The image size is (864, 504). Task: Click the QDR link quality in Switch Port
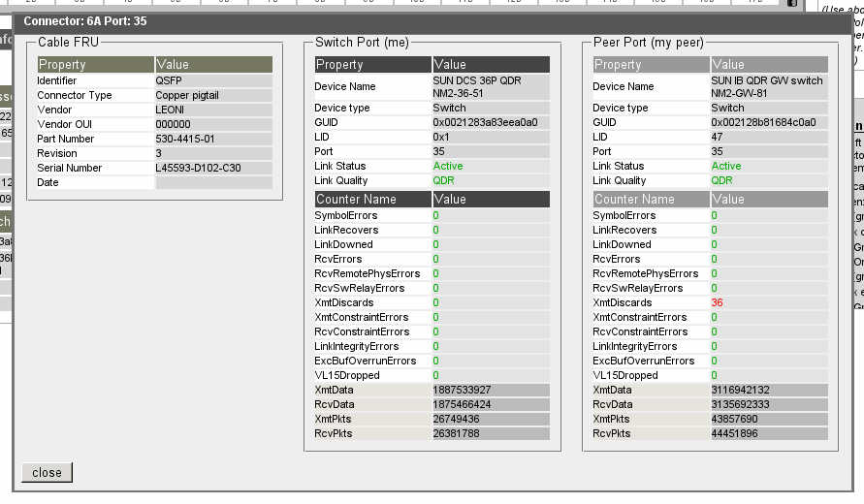pyautogui.click(x=443, y=180)
